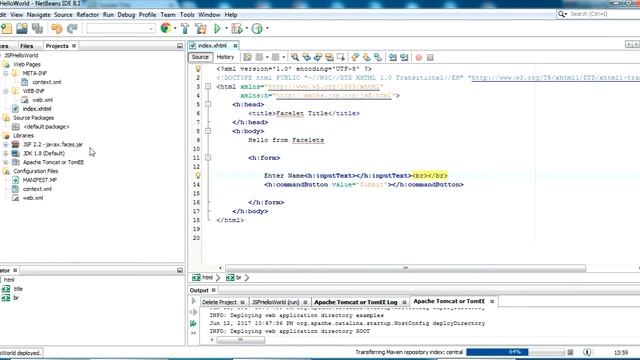The image size is (640, 360).
Task: Collapse the html code fold on line 3
Action: coord(208,87)
